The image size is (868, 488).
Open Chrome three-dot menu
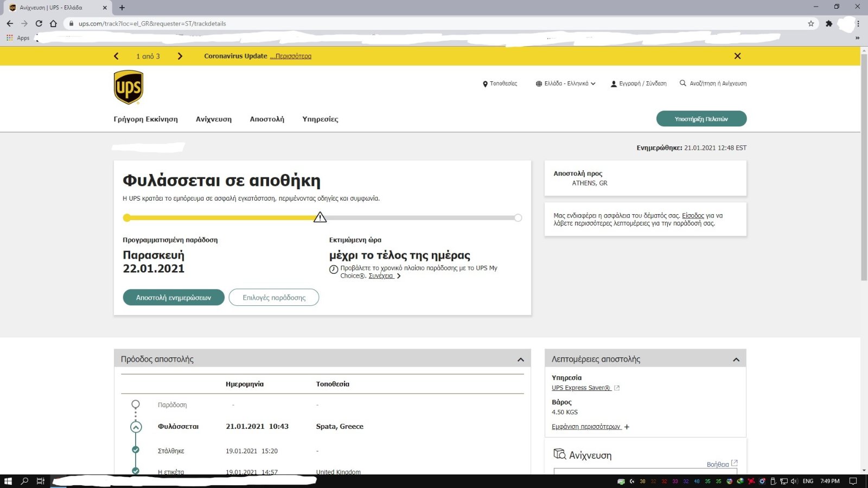point(858,23)
